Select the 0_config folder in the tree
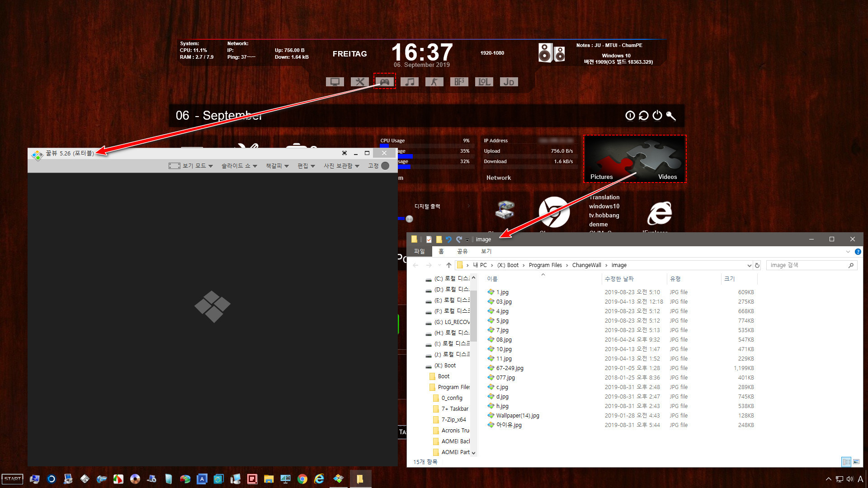Viewport: 868px width, 488px height. (452, 398)
